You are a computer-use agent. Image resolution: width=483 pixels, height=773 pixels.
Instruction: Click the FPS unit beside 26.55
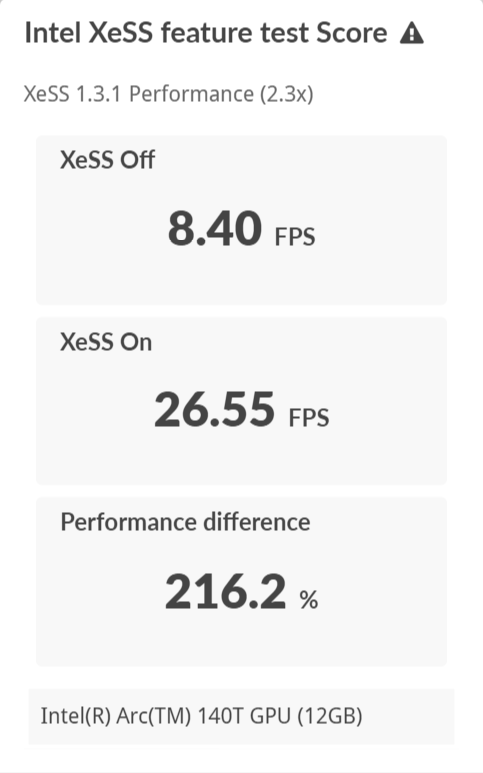(x=309, y=418)
